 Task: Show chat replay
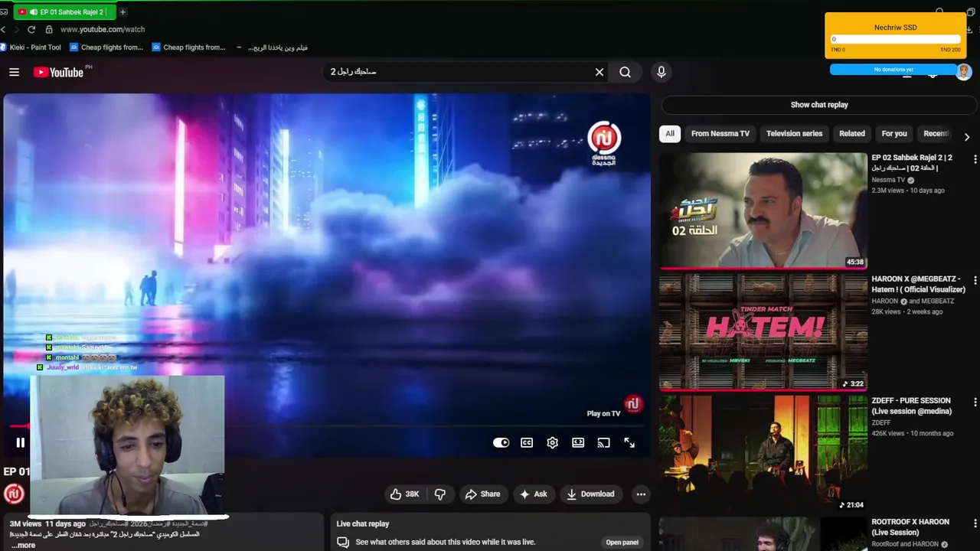(819, 105)
